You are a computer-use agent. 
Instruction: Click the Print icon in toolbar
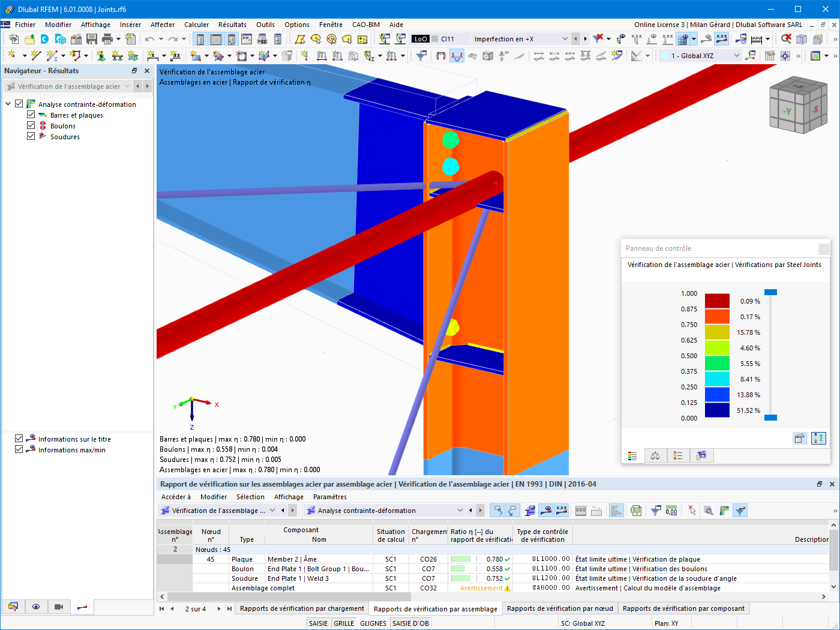pos(107,39)
